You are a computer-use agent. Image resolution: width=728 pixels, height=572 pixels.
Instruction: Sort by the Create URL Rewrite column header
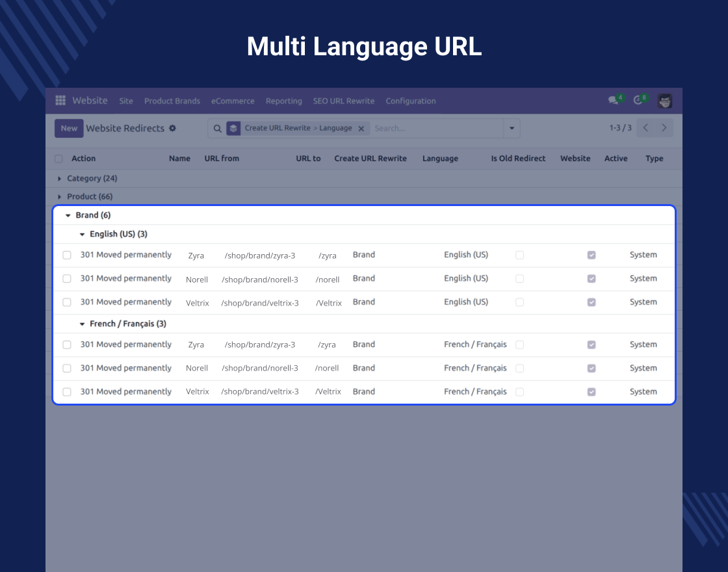[370, 159]
